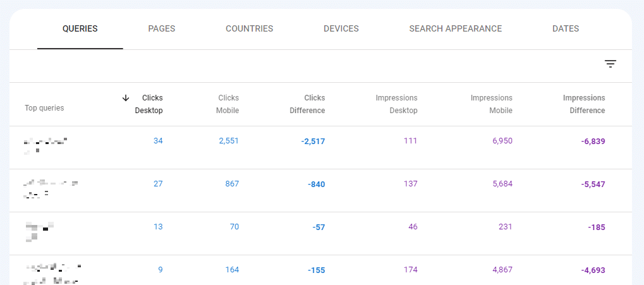The image size is (644, 285).
Task: Switch to the Queries tab
Action: pos(80,29)
